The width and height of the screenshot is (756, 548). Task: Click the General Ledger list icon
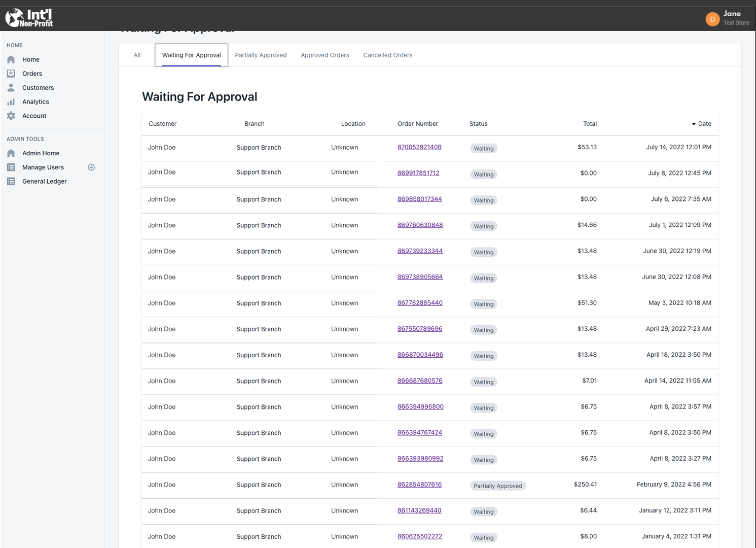pos(11,182)
